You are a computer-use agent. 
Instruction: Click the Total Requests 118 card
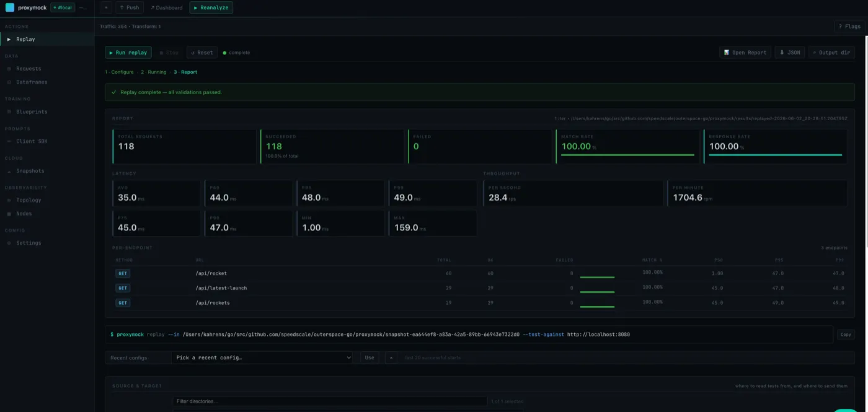(x=184, y=146)
